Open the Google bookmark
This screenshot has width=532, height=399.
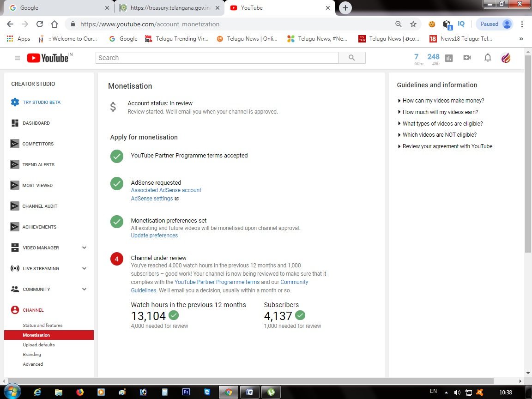coord(123,39)
